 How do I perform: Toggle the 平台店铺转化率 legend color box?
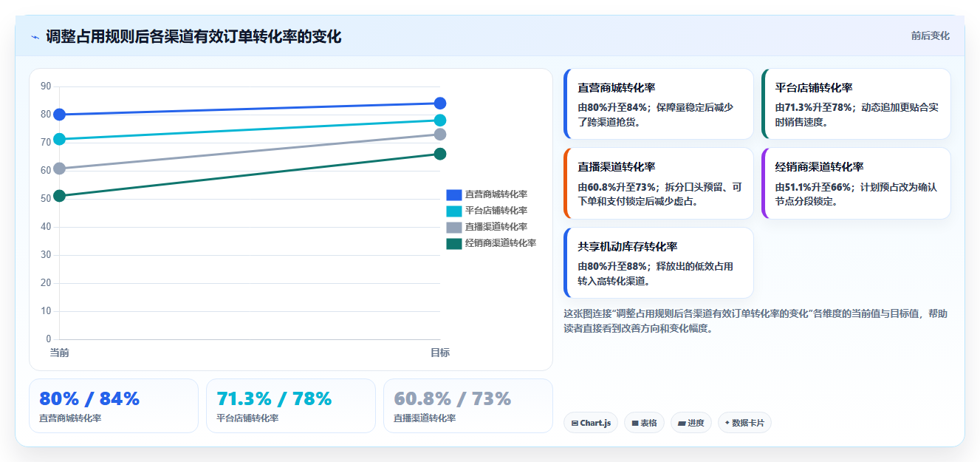point(453,211)
